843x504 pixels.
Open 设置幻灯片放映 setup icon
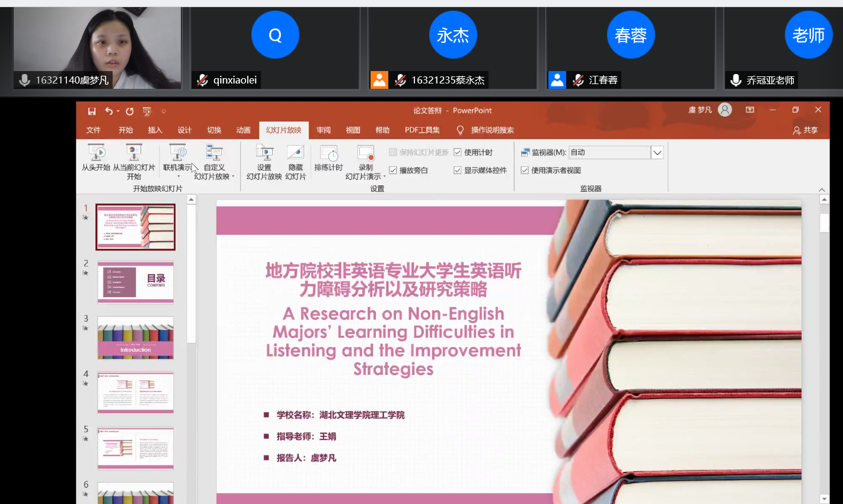pyautogui.click(x=264, y=153)
